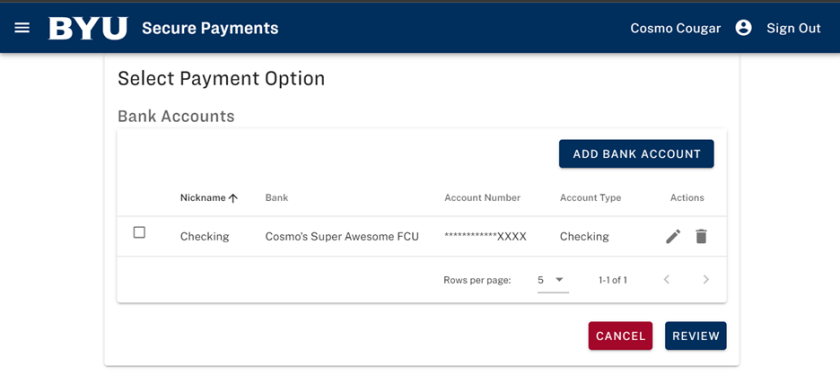Go to previous page of bank accounts
The width and height of the screenshot is (840, 384).
666,279
